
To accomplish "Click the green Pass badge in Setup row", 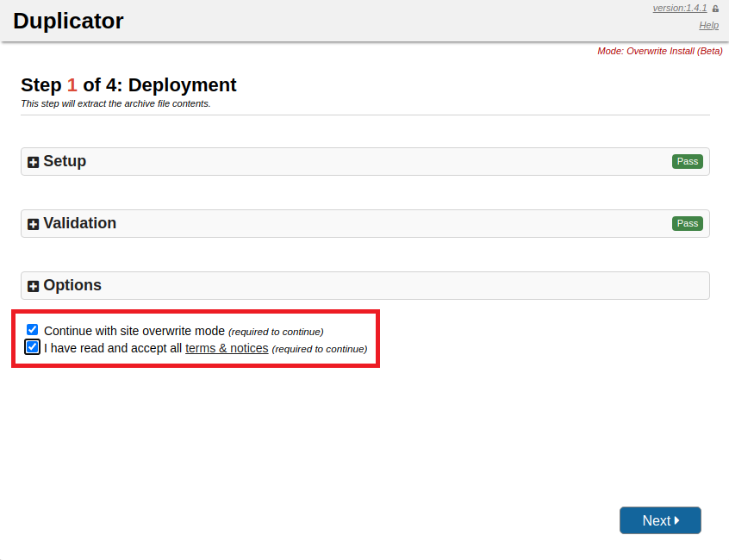I will 687,161.
